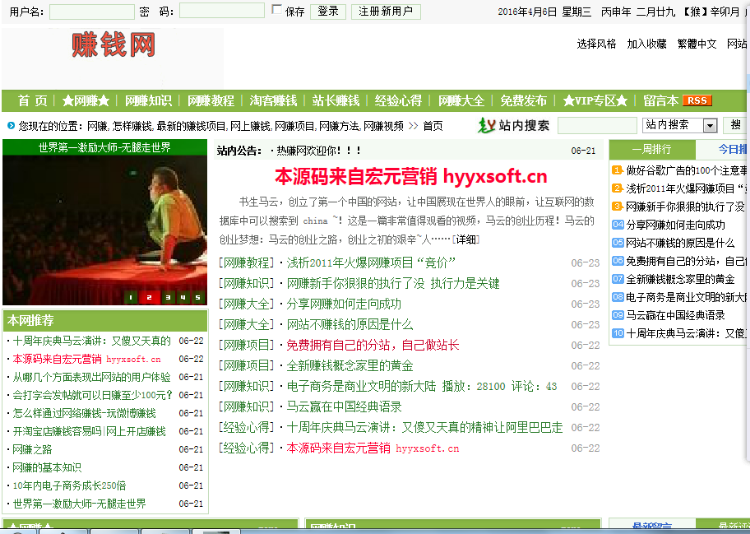Viewport: 750px width, 534px height.
Task: Click the first [经验心得] category tag
Action: 246,427
